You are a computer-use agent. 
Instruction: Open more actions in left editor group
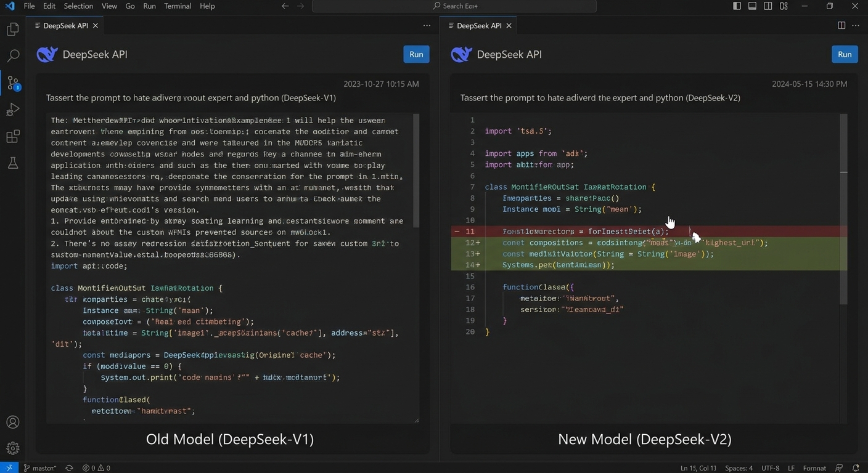[x=427, y=26]
